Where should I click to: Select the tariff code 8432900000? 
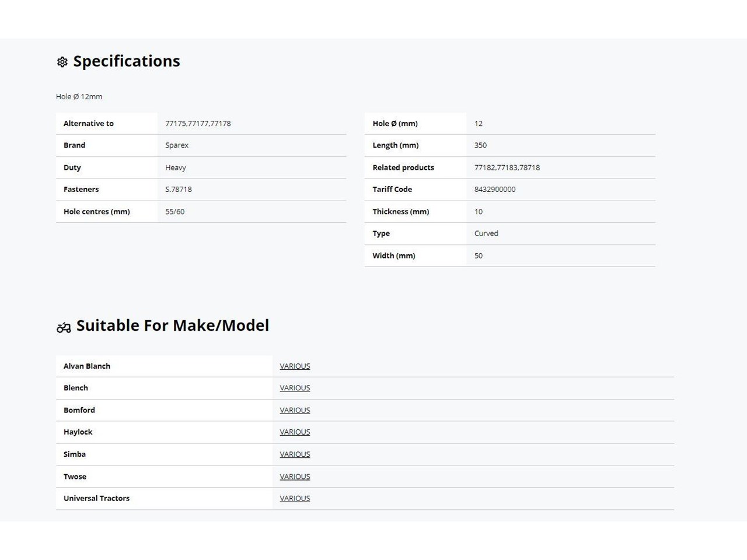point(495,190)
